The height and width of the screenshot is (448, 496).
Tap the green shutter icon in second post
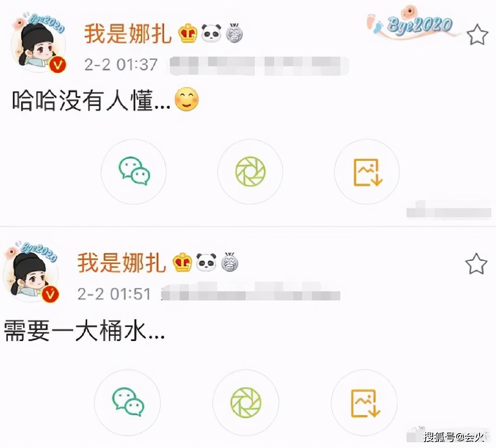coord(246,402)
